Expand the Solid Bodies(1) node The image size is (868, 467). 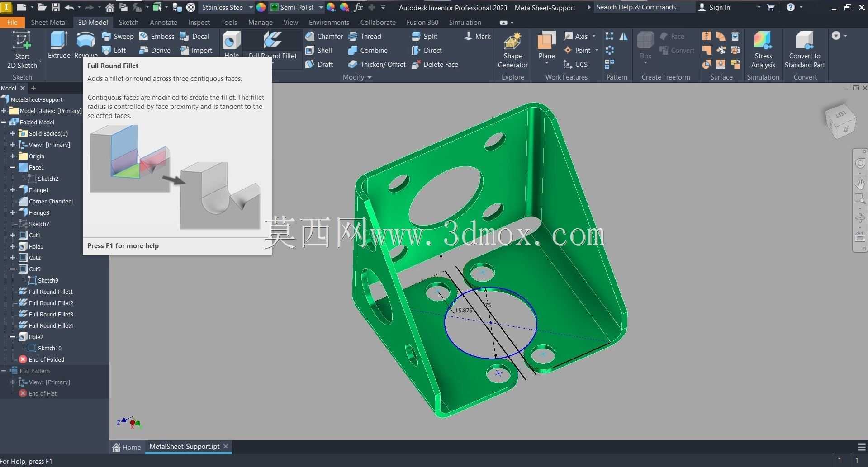pyautogui.click(x=13, y=133)
